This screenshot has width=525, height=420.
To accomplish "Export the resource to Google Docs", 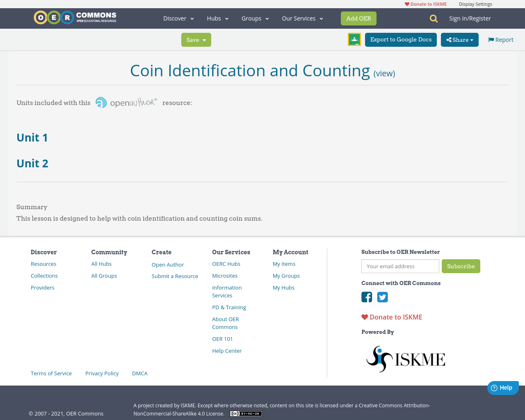I will click(401, 39).
